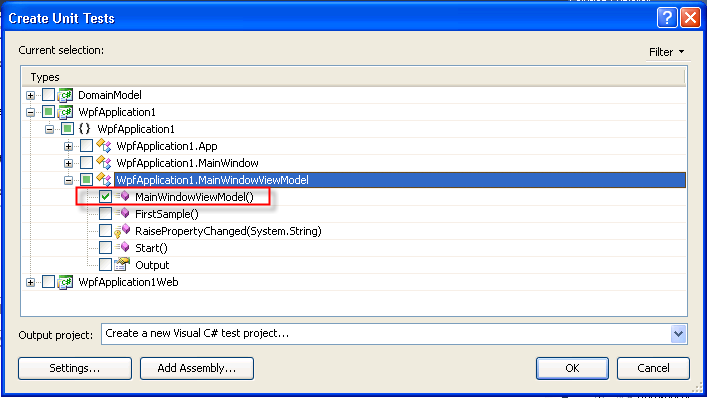Collapse the MainWindowViewModel node

coord(68,180)
